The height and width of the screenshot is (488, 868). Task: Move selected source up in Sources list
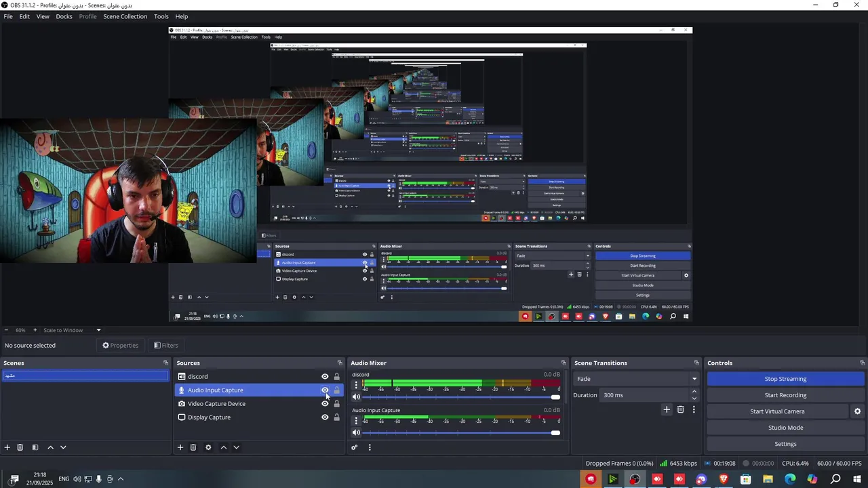(223, 447)
